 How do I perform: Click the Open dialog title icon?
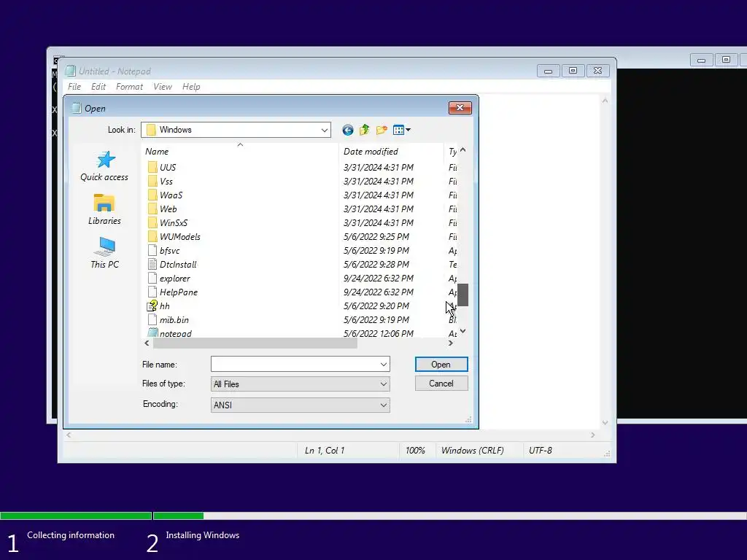point(76,108)
